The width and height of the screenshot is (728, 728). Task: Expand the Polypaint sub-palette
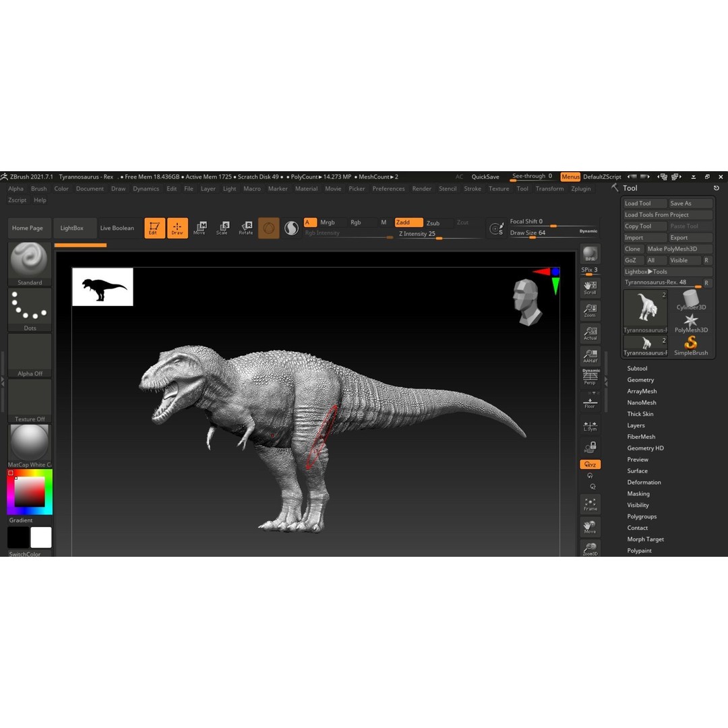(x=639, y=551)
